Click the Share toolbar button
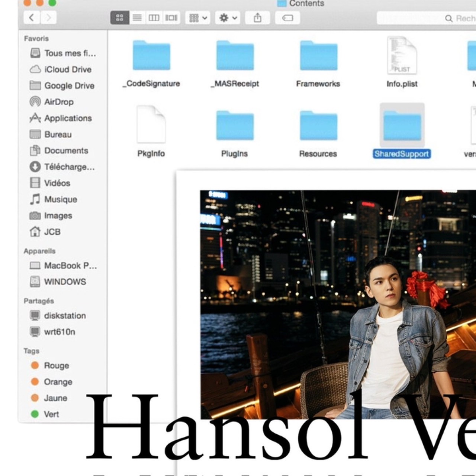 click(257, 17)
